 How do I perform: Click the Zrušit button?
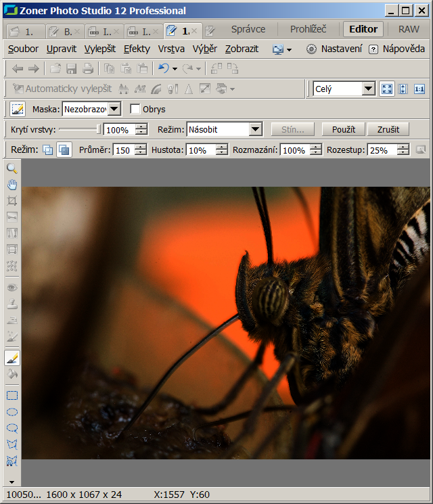click(x=388, y=129)
